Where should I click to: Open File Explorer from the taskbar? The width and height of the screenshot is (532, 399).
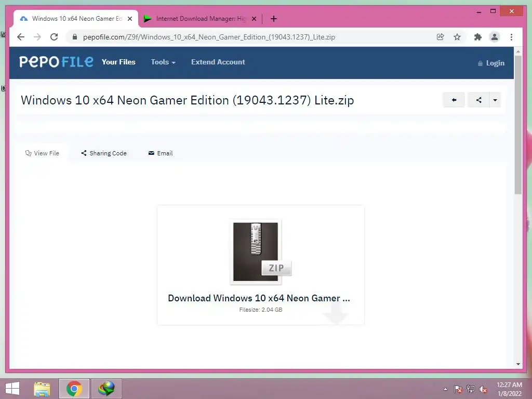[x=42, y=389]
